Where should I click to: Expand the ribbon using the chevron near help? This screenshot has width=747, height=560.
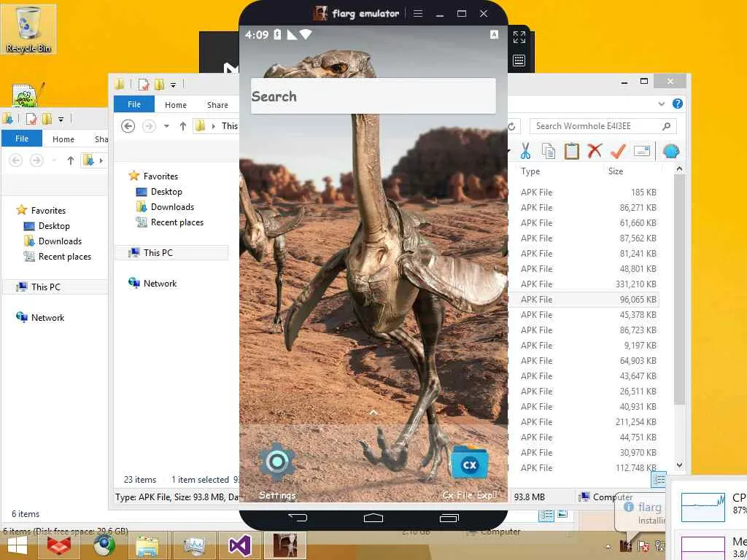[x=661, y=104]
